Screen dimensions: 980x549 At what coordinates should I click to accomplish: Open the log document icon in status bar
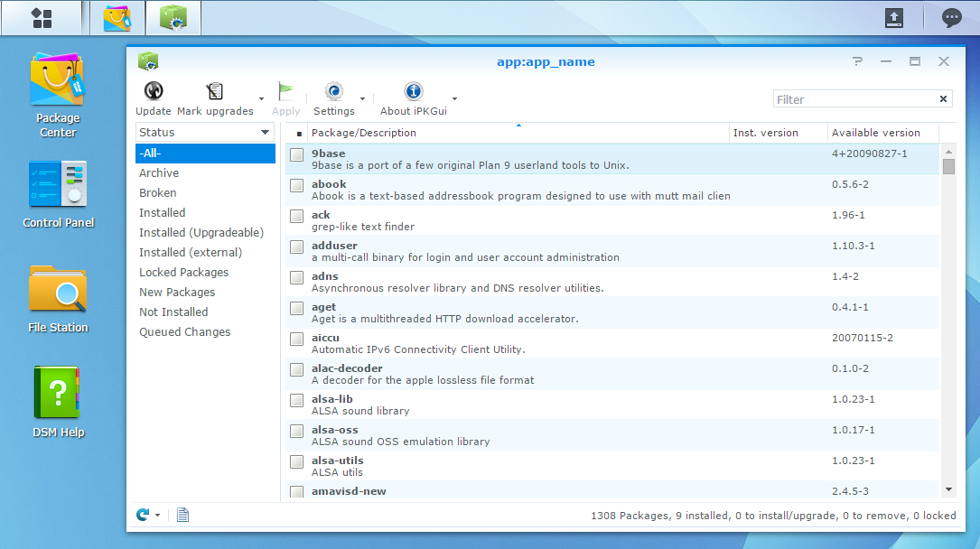(x=182, y=515)
